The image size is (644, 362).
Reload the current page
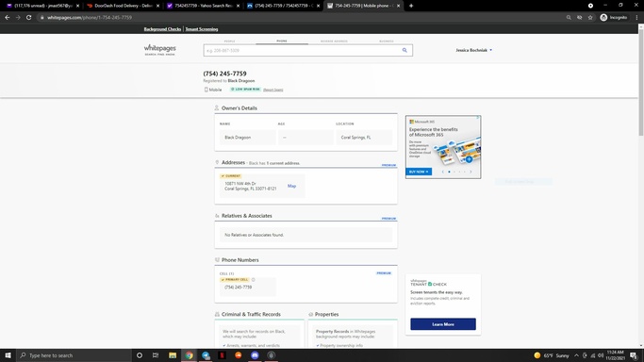28,17
